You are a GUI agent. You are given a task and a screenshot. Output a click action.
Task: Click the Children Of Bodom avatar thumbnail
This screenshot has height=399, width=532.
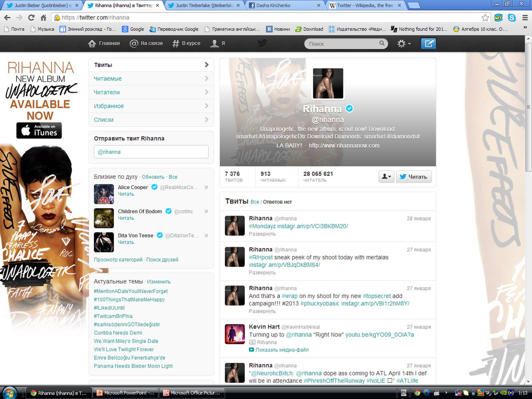(104, 218)
